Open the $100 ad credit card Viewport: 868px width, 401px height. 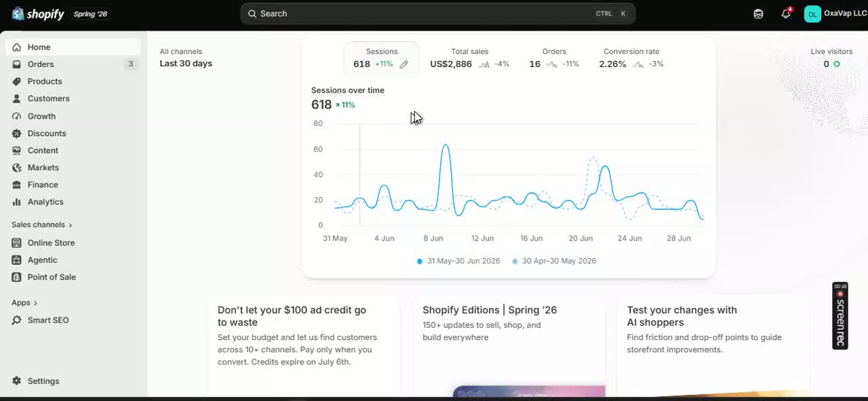click(304, 345)
